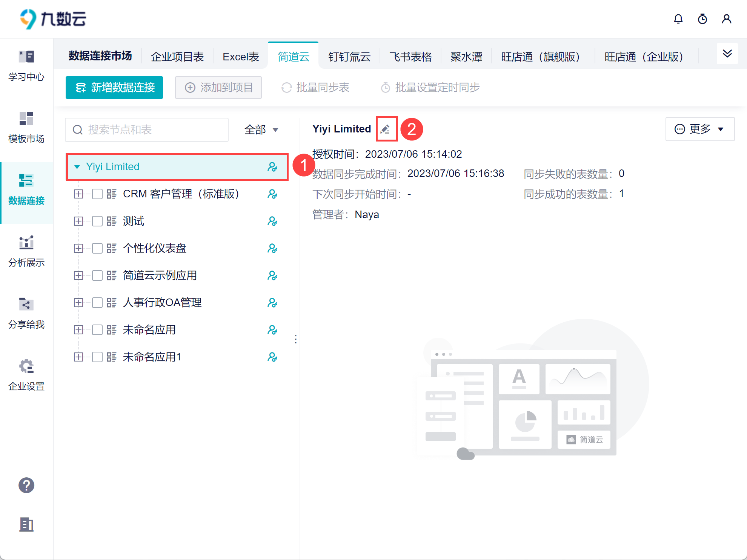
Task: Check the CRM 客户管理 checkbox
Action: tap(97, 194)
